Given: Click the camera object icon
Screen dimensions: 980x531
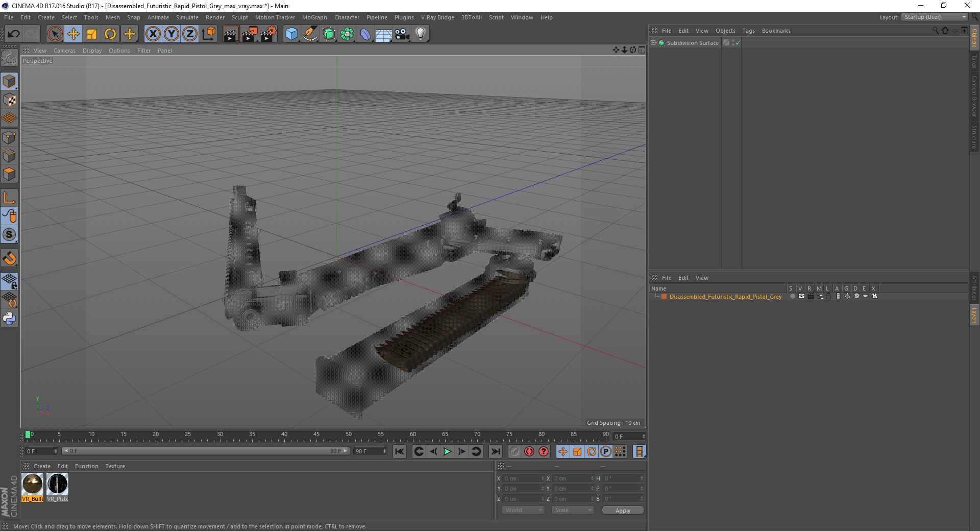Looking at the screenshot, I should [x=402, y=34].
